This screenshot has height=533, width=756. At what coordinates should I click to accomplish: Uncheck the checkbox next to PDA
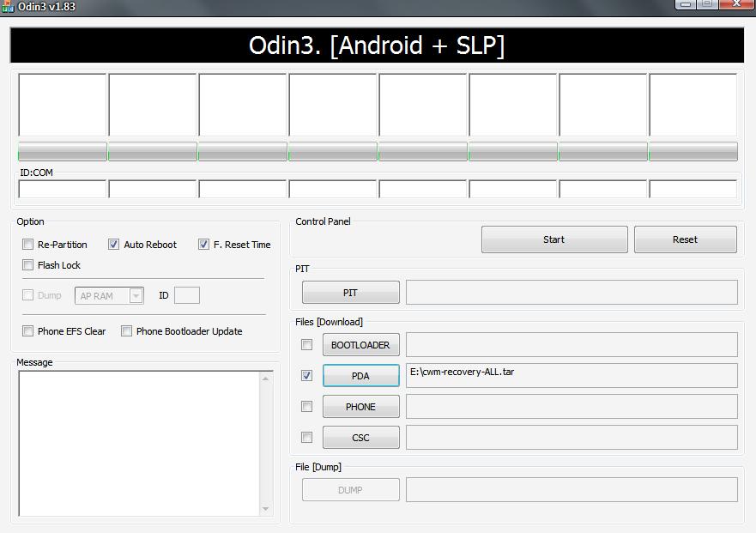coord(306,376)
